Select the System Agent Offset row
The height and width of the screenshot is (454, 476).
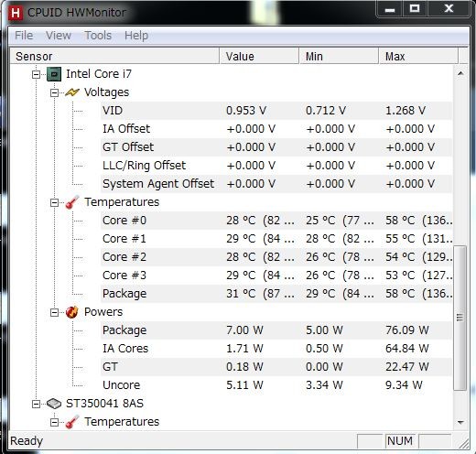click(276, 184)
